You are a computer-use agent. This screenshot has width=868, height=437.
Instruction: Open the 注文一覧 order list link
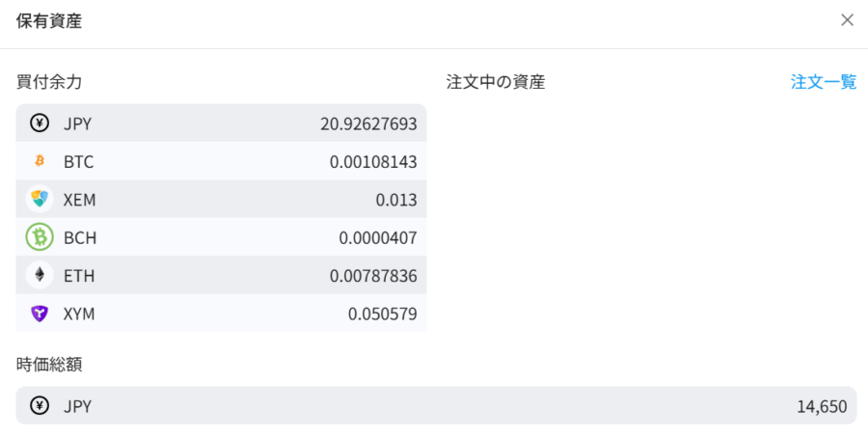(823, 82)
